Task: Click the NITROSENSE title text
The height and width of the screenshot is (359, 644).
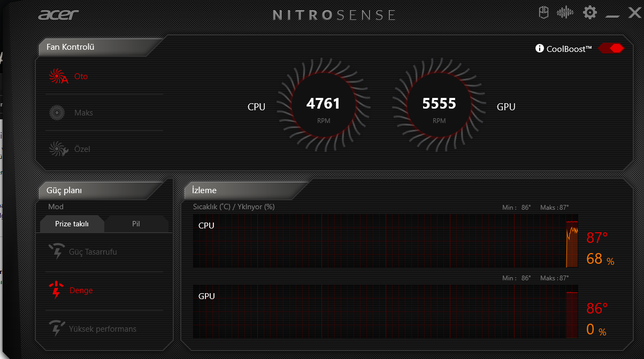Action: pos(334,14)
